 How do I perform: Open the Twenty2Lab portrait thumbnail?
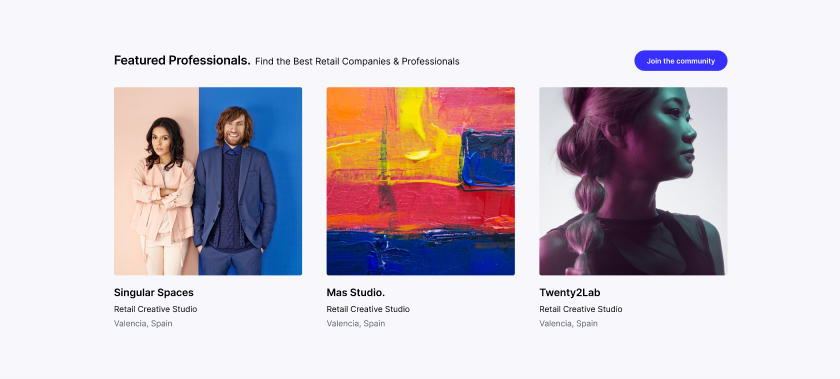(x=633, y=181)
